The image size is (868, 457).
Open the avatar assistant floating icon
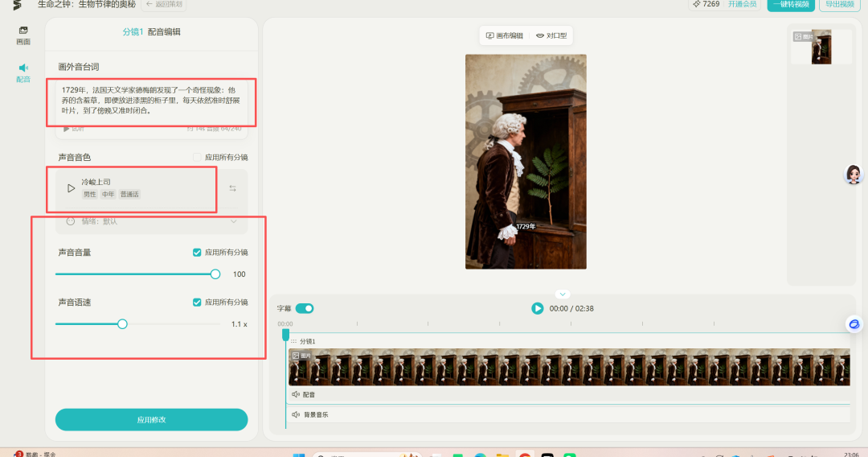854,174
